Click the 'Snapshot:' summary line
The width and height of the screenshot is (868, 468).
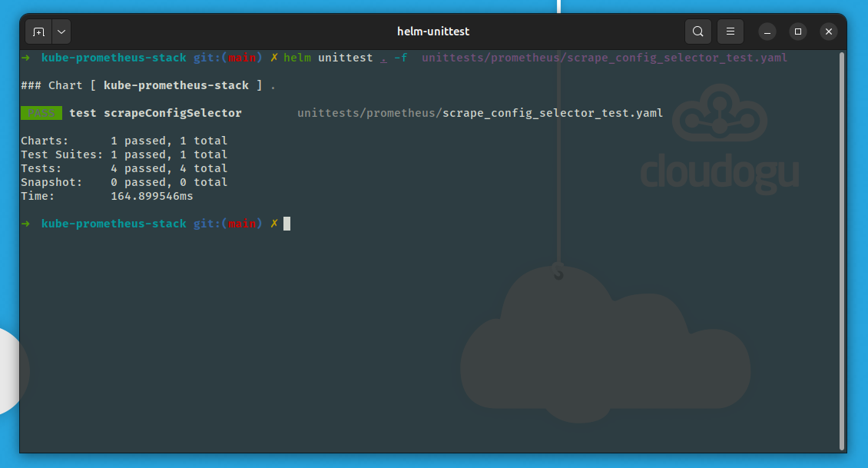tap(124, 182)
